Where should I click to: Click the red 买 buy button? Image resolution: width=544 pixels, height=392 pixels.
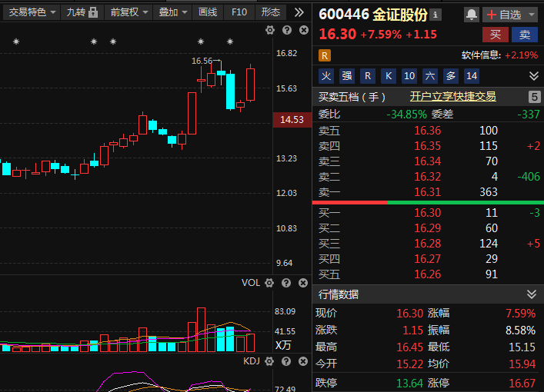pos(496,35)
